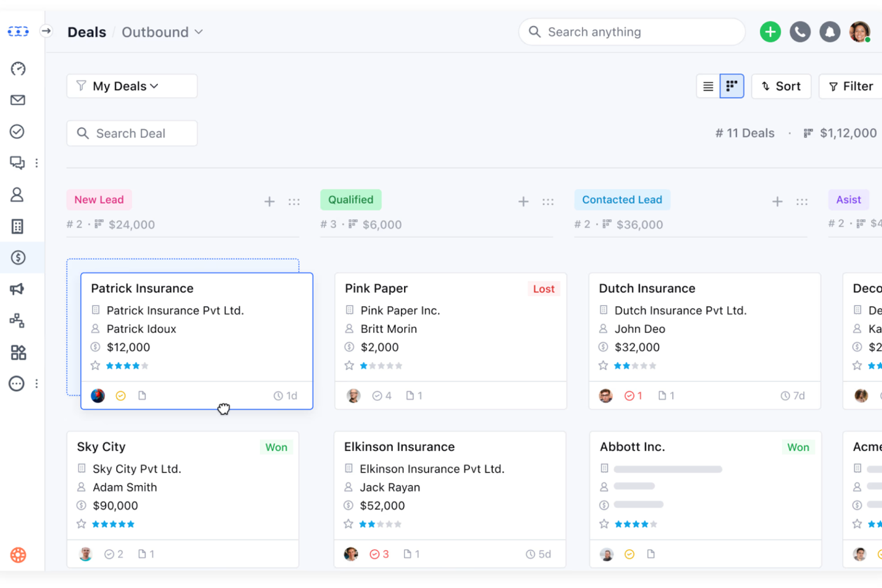Open the Sort menu

[781, 86]
